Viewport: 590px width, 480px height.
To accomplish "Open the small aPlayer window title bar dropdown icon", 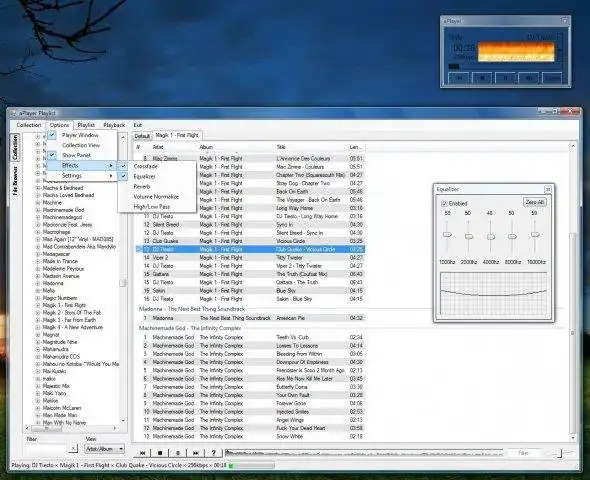I will (x=564, y=21).
